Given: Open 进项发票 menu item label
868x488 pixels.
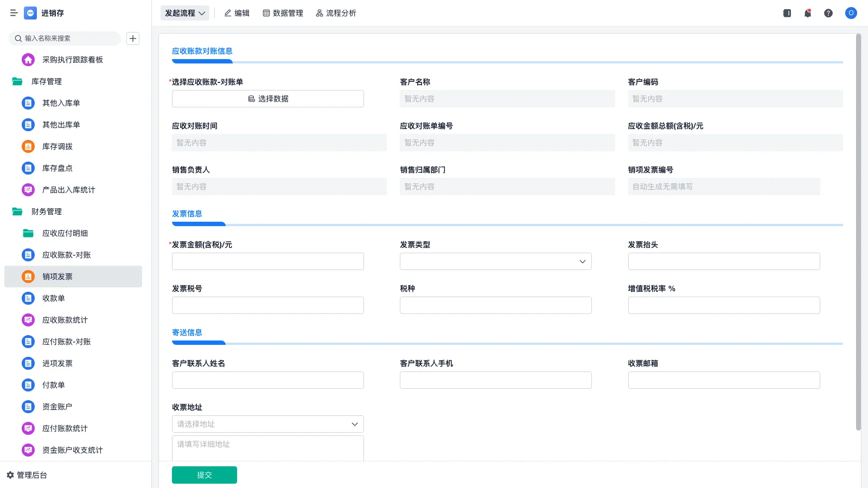Looking at the screenshot, I should pos(58,363).
